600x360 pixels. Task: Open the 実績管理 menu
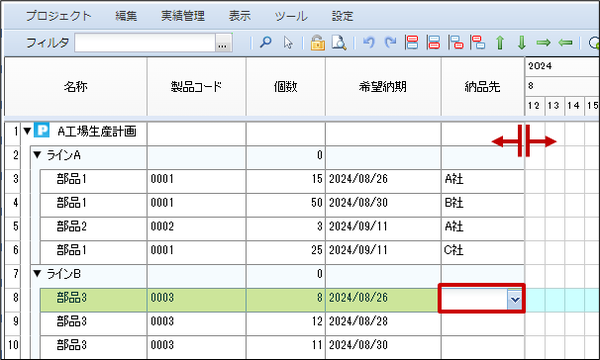coord(183,16)
